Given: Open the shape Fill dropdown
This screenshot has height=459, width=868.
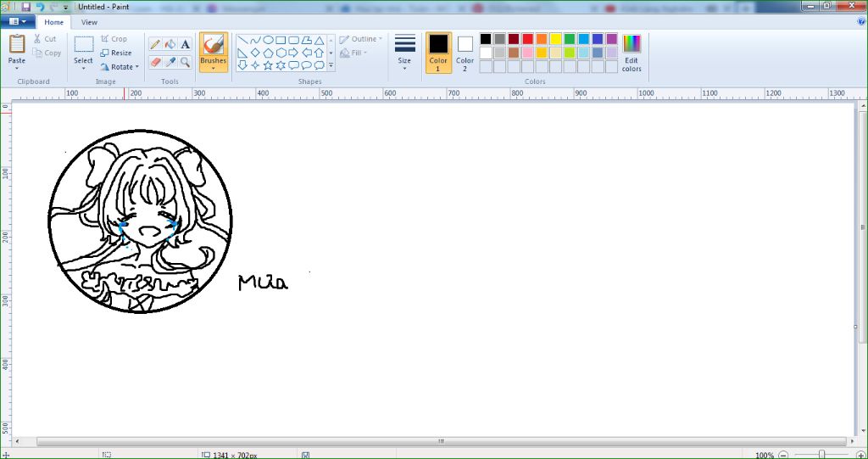Looking at the screenshot, I should click(353, 53).
